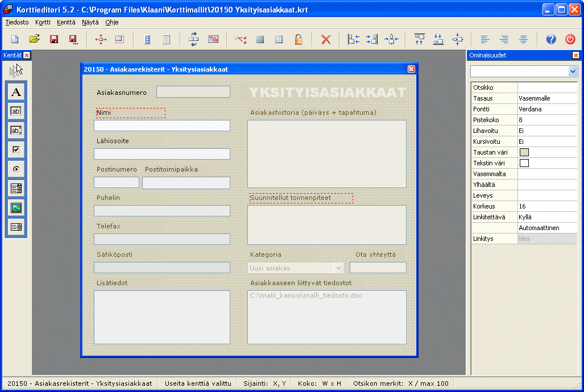
Task: Select the checkbox field tool in Kentät
Action: point(16,149)
